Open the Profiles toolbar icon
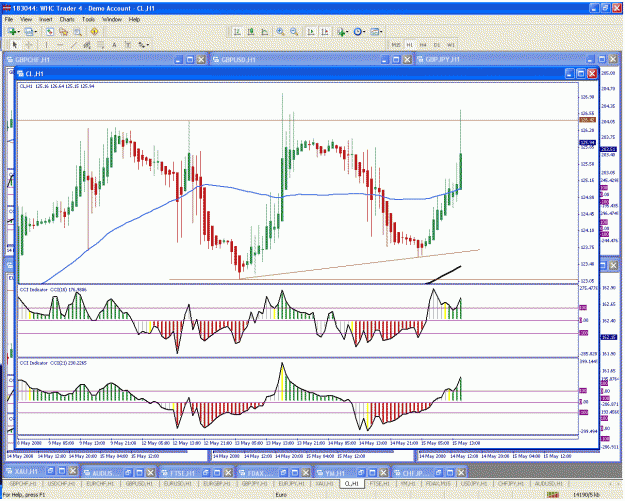625x501 pixels. point(28,31)
